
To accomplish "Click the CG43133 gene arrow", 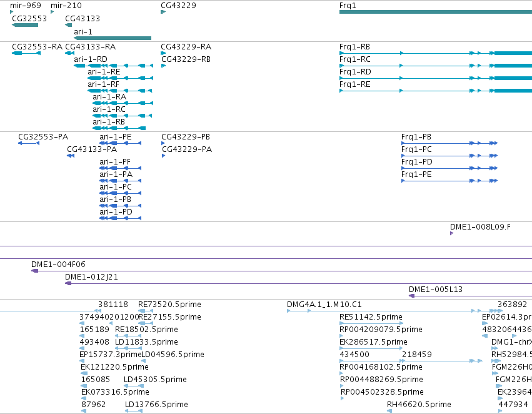I will coord(69,25).
